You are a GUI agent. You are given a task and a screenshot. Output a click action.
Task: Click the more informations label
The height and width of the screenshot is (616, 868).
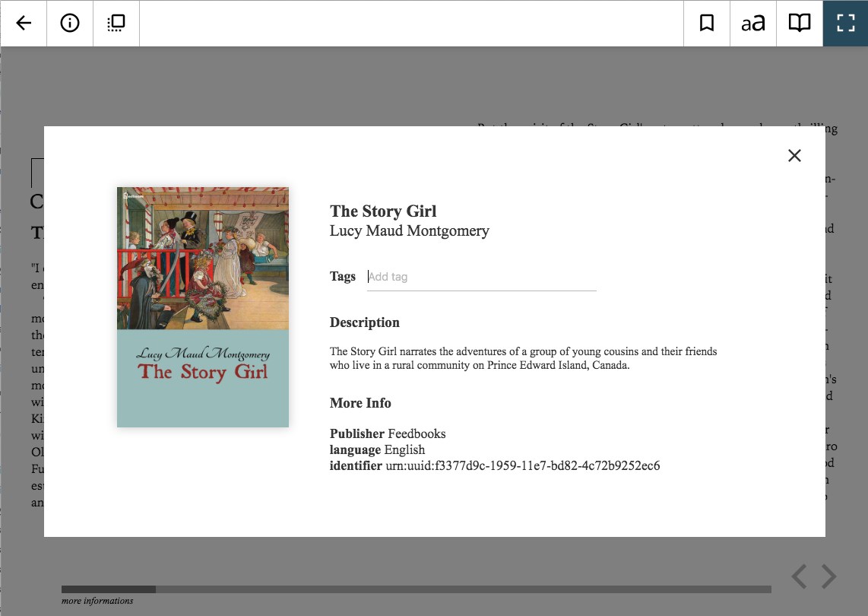(97, 601)
